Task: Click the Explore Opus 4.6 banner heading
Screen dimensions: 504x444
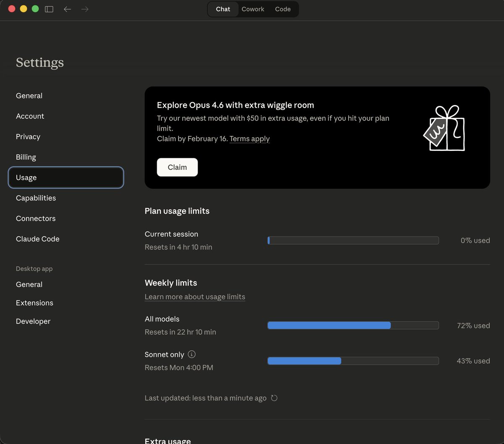Action: coord(236,105)
